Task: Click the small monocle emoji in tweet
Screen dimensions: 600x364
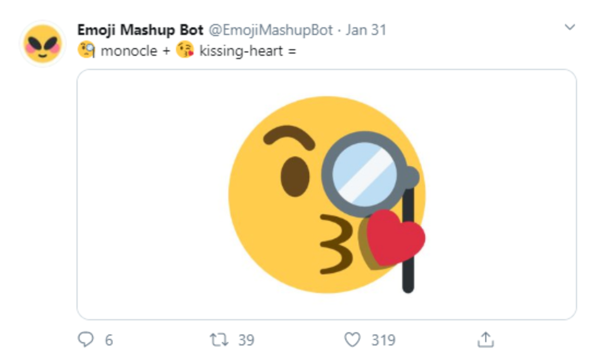Action: click(86, 50)
